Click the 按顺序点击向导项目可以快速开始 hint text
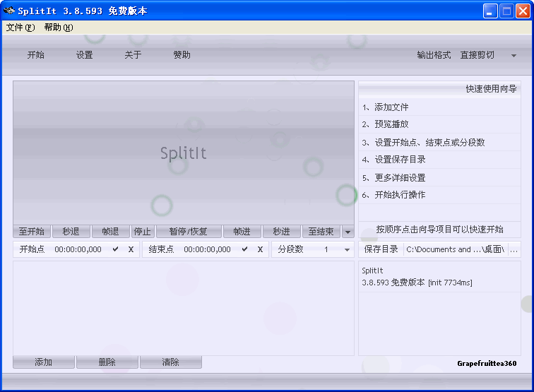Screen dimensions: 534x392 pos(439,230)
